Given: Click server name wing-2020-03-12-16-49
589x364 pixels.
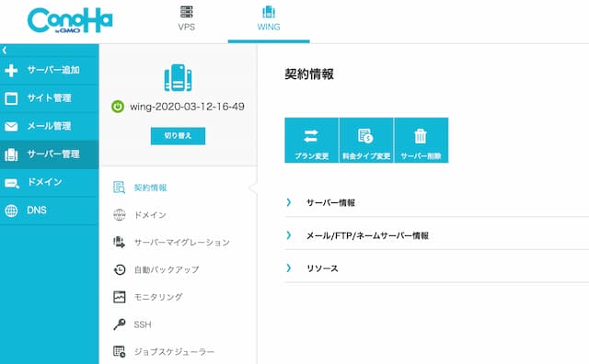Looking at the screenshot, I should (x=187, y=107).
